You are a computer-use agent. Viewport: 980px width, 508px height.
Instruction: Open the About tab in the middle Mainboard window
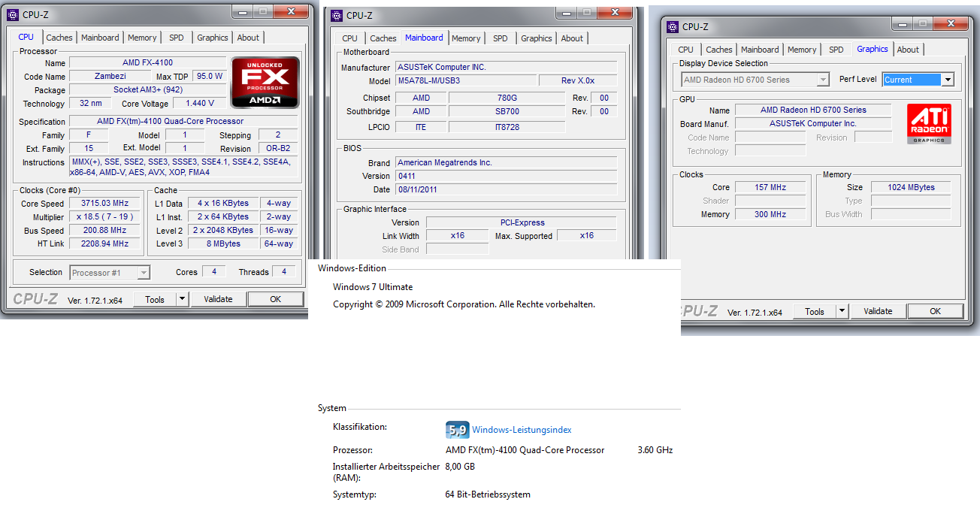(x=572, y=38)
